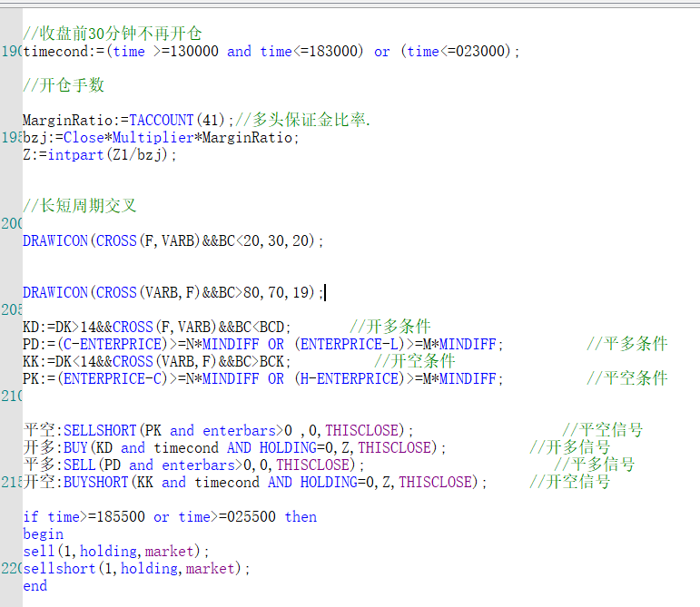Click the 开多:BUY statement

234,447
